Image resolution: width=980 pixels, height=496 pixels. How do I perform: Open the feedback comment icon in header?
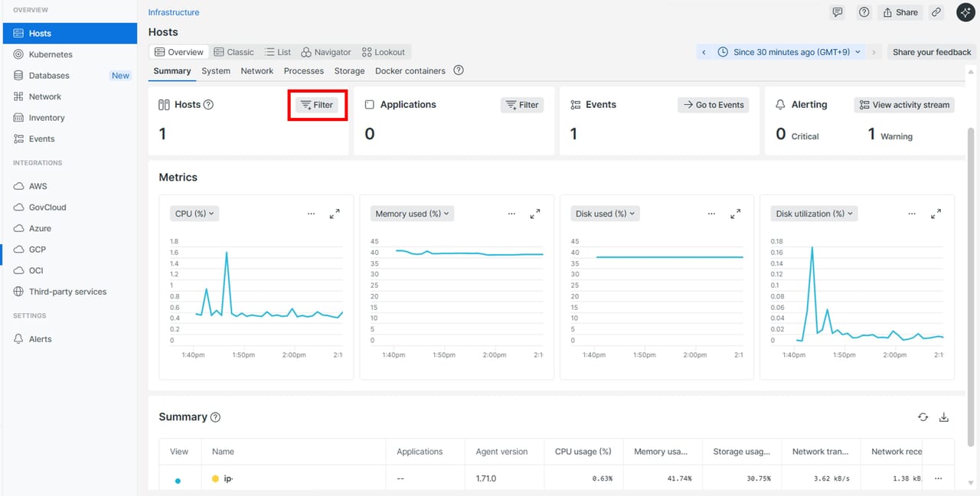coord(838,12)
